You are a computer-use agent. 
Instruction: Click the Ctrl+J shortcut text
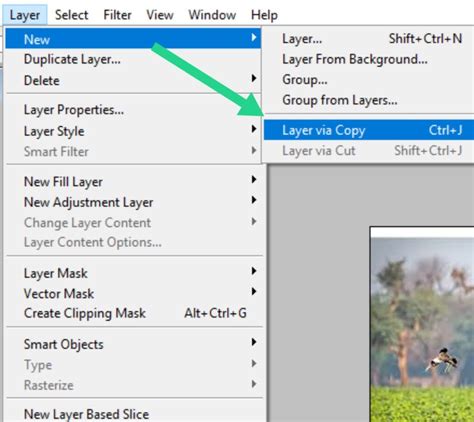tap(445, 130)
